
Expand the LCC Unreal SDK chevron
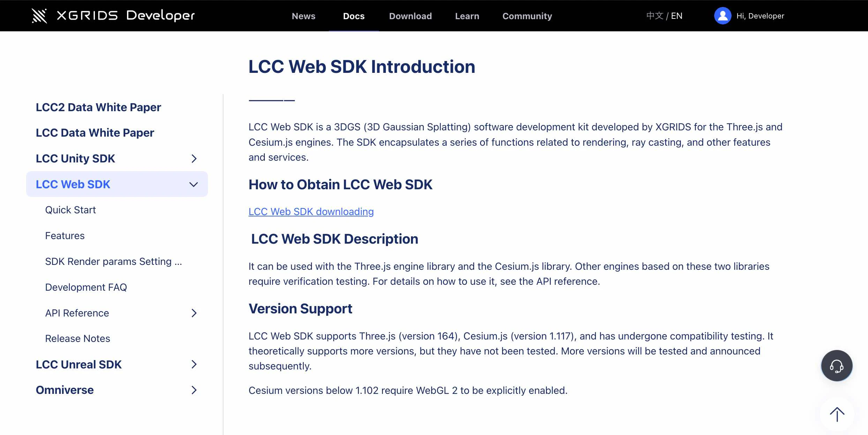pos(194,365)
